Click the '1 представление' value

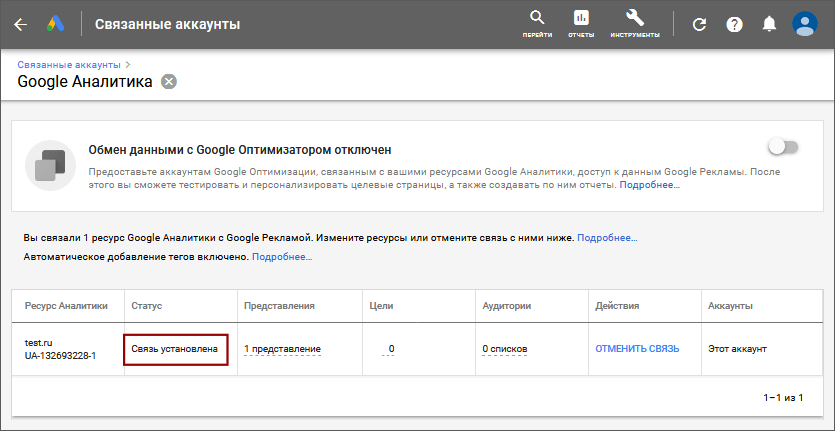coord(282,349)
